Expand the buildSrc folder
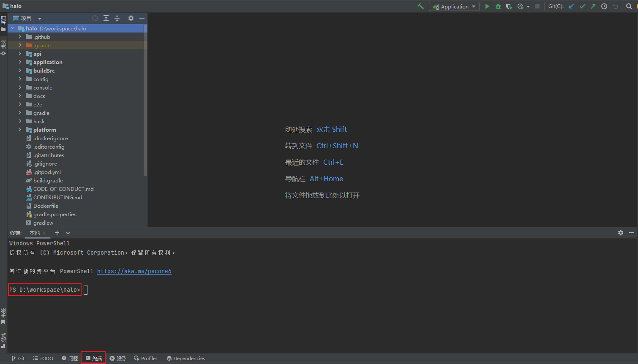Viewport: 638px width, 364px height. click(x=20, y=71)
